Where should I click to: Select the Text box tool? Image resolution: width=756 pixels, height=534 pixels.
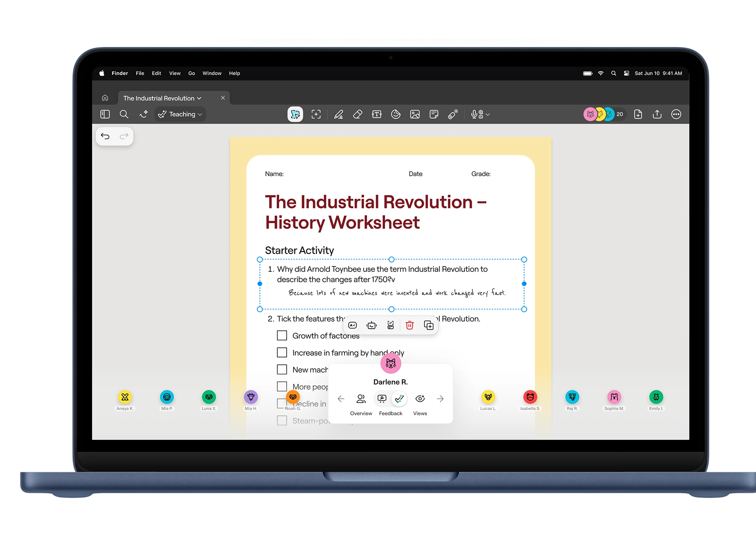pyautogui.click(x=377, y=114)
